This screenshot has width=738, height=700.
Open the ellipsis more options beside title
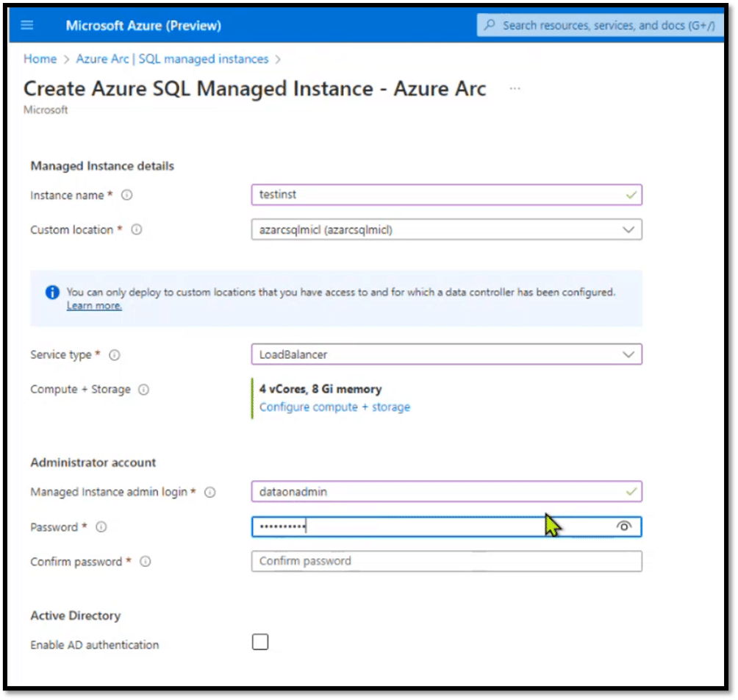click(x=515, y=88)
